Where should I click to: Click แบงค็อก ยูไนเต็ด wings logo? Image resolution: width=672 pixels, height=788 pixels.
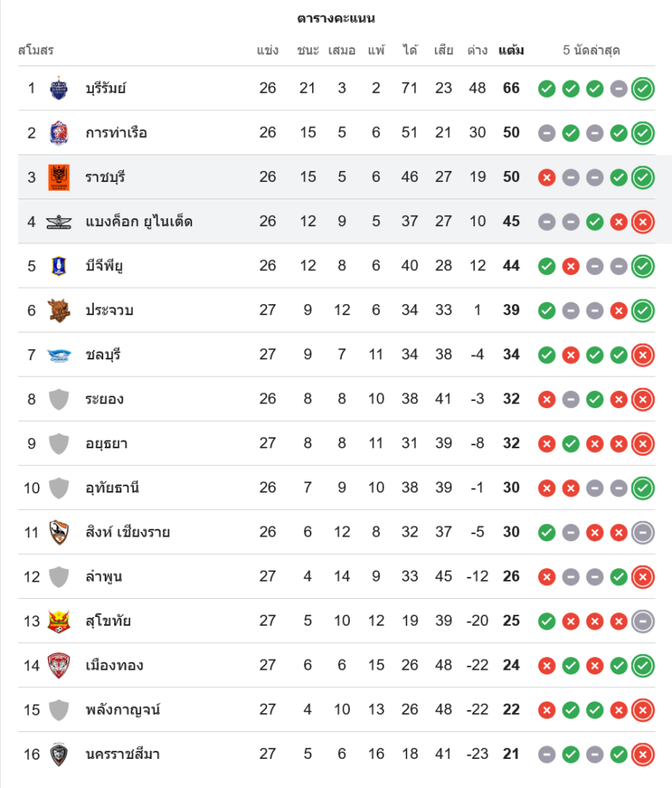(59, 221)
